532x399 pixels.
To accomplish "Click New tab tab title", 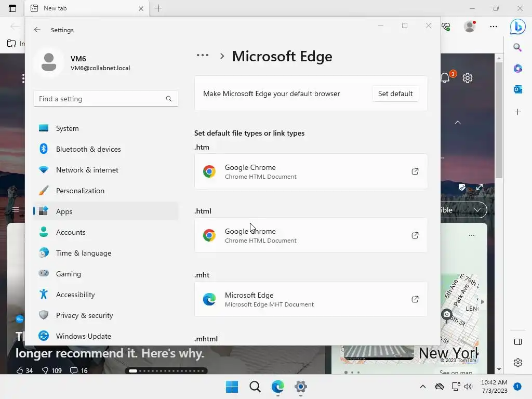I will point(55,8).
